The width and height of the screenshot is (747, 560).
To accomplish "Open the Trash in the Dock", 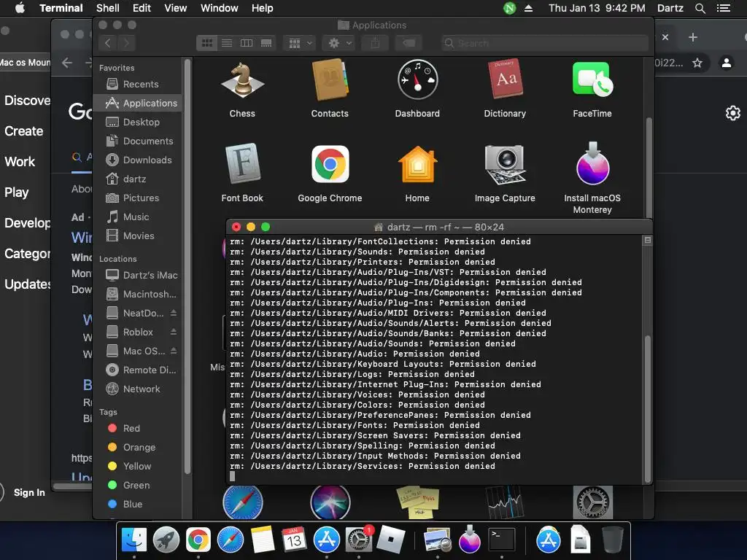I will (x=612, y=540).
